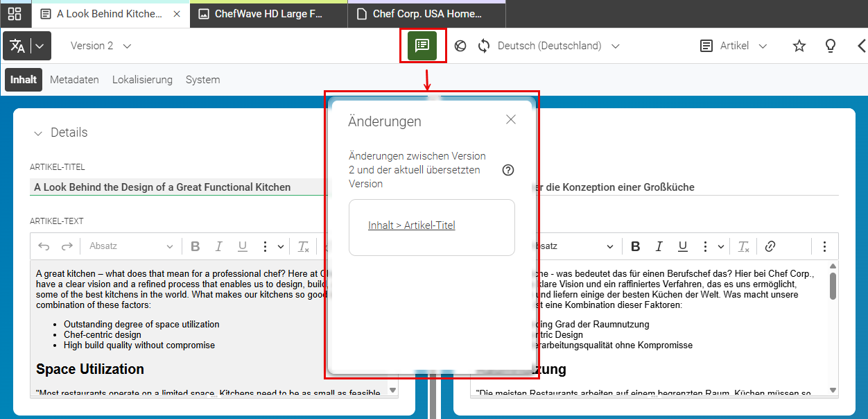The image size is (868, 419).
Task: Click the 'Chef-centric design' bullet
Action: 103,334
